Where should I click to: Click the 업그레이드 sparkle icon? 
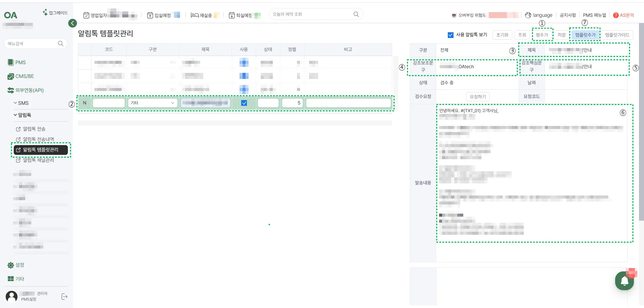(x=45, y=12)
